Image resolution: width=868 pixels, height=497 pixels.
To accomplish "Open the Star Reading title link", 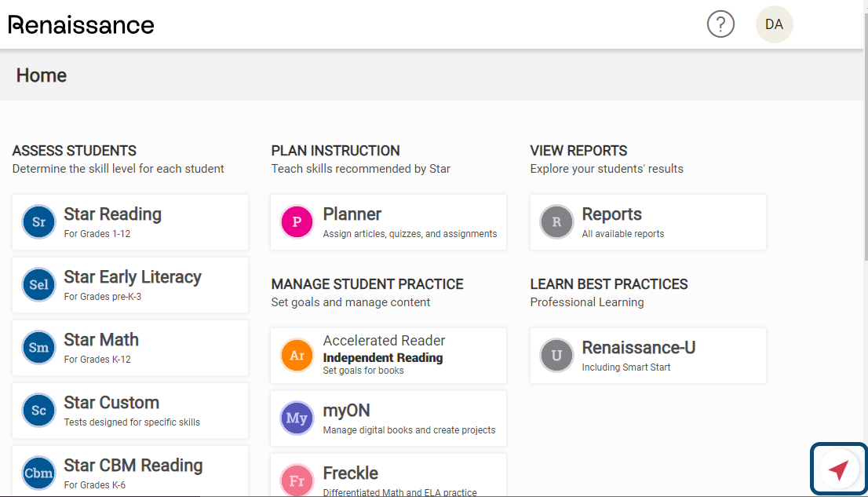I will click(x=112, y=214).
